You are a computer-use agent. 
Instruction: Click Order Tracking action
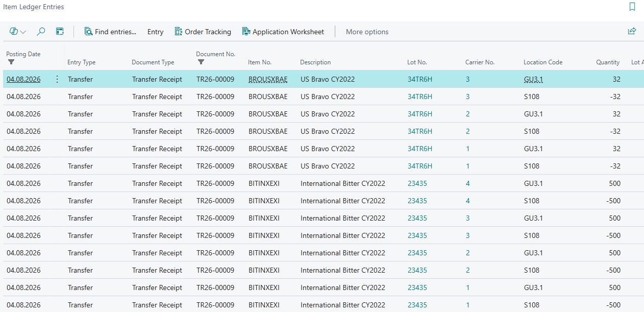tap(203, 32)
